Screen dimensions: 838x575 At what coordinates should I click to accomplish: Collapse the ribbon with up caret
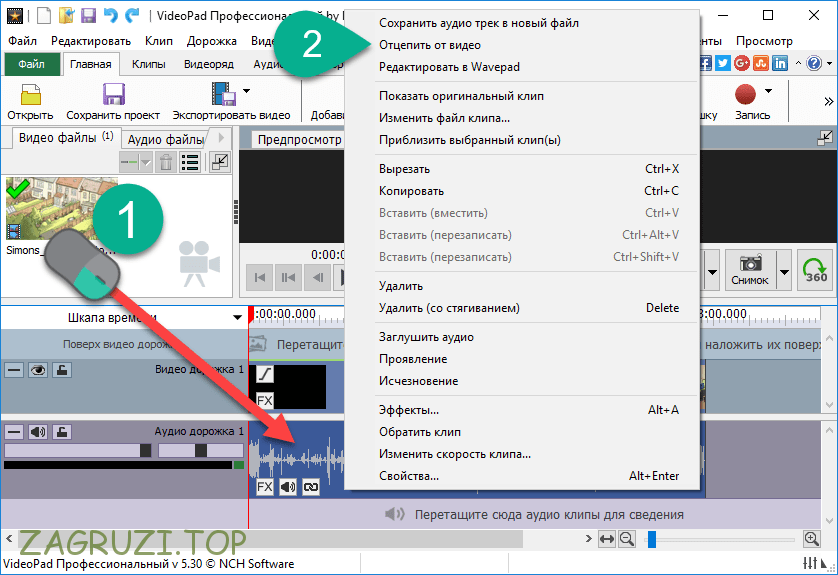[798, 64]
